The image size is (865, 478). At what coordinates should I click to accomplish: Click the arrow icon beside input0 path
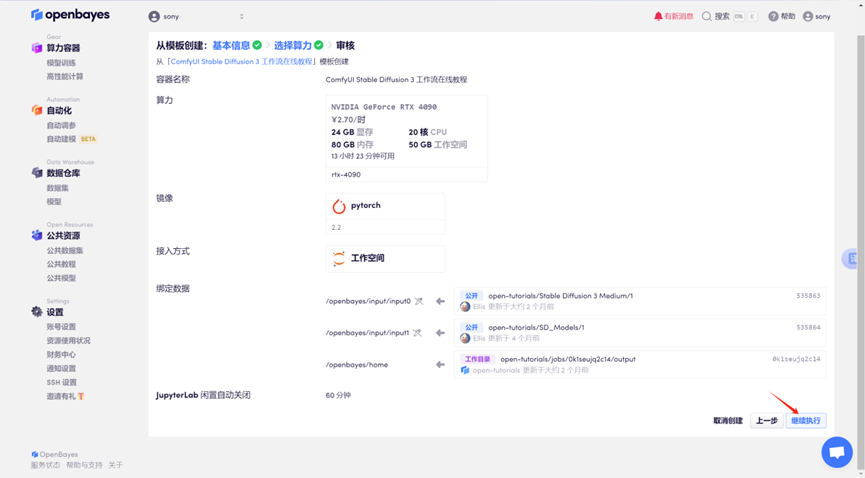click(x=440, y=301)
